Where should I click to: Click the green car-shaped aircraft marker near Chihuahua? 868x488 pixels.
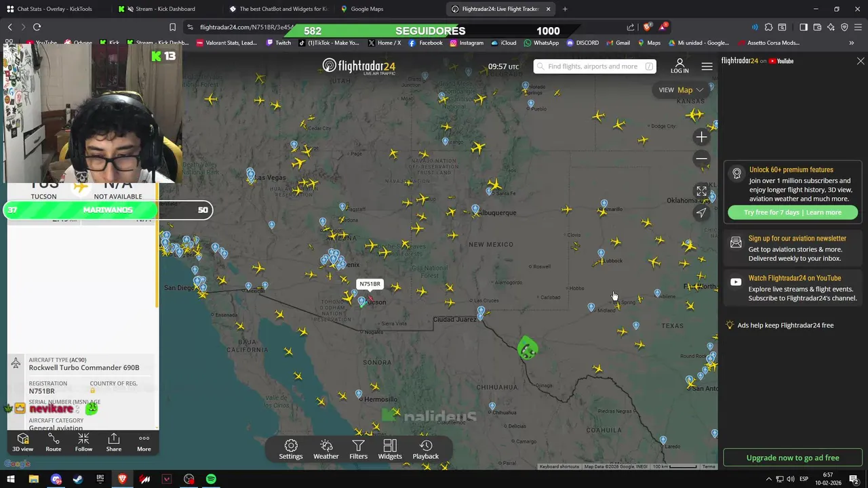(528, 348)
